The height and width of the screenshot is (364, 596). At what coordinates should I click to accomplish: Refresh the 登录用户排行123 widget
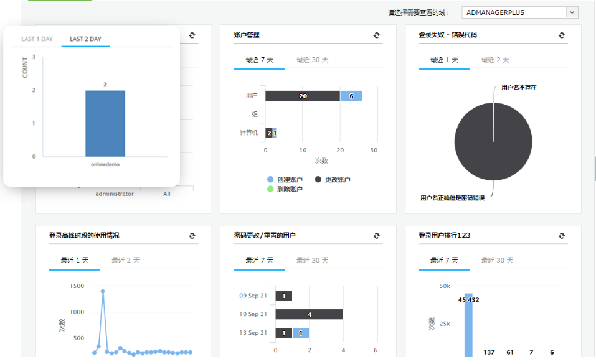click(x=561, y=236)
